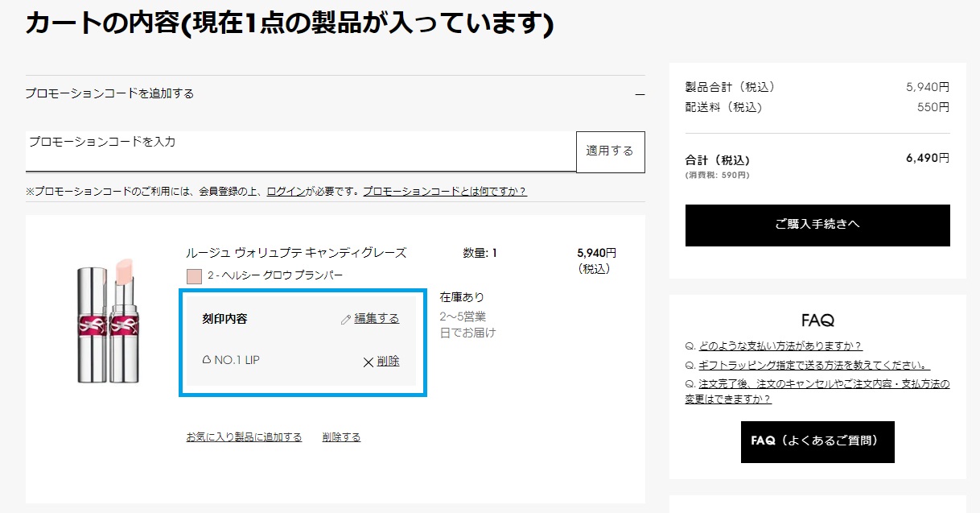This screenshot has height=513, width=980.
Task: Click the product price 5,940円
Action: tap(597, 252)
